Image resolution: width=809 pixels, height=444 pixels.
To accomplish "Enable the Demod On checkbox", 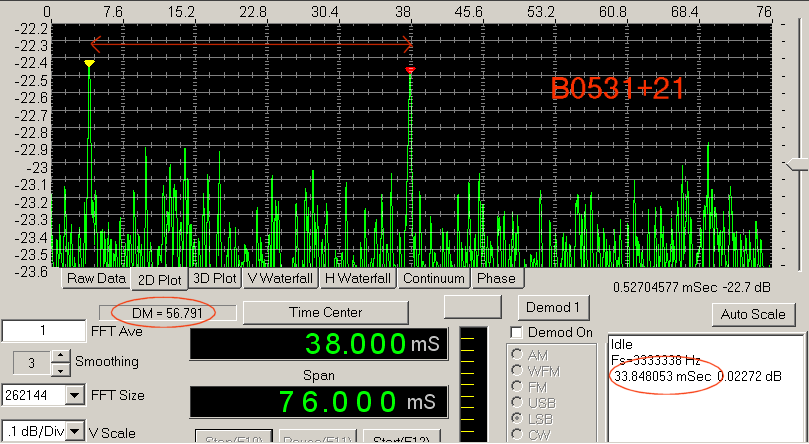I will click(515, 332).
